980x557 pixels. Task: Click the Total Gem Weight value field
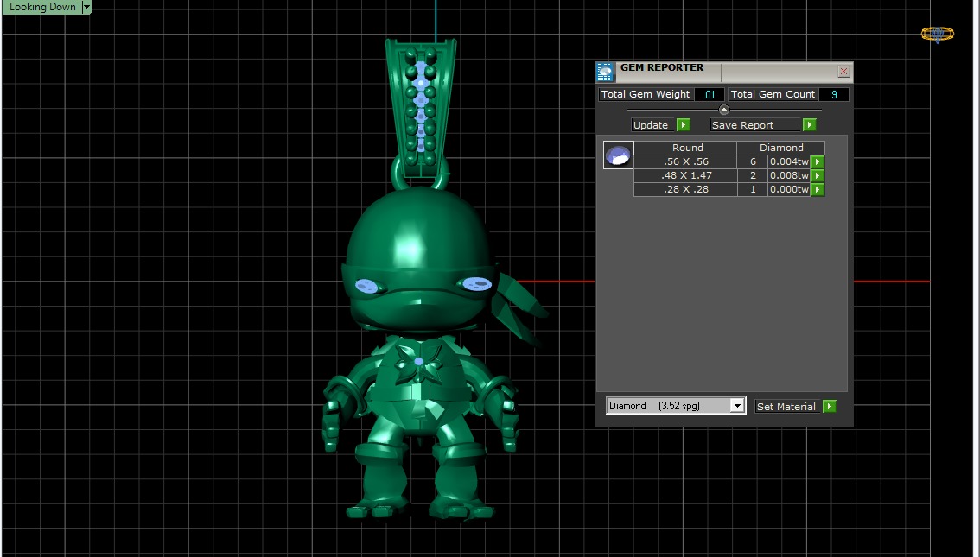[709, 94]
